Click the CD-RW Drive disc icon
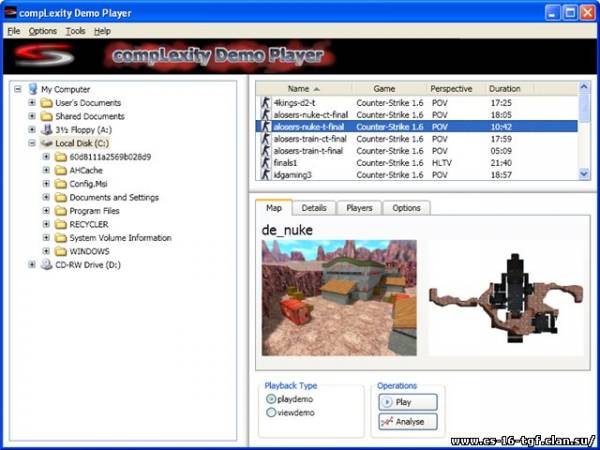Viewport: 600px width, 450px height. pos(46,264)
